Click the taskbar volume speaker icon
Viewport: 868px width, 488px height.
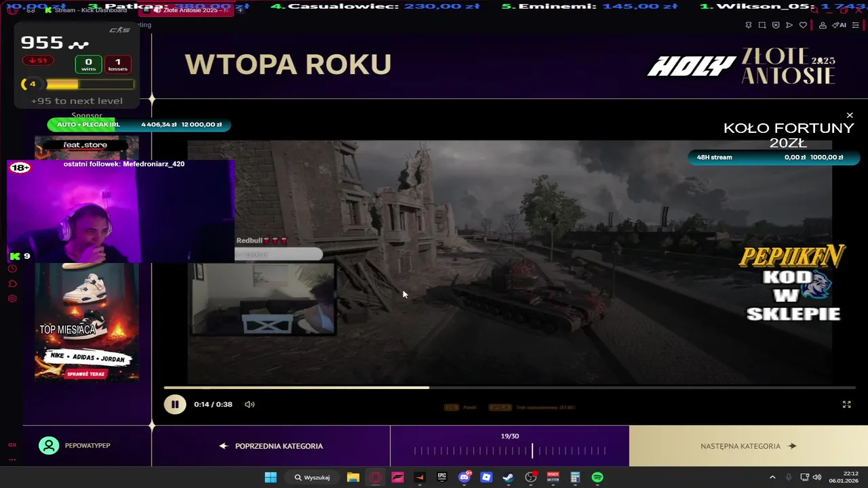[817, 477]
